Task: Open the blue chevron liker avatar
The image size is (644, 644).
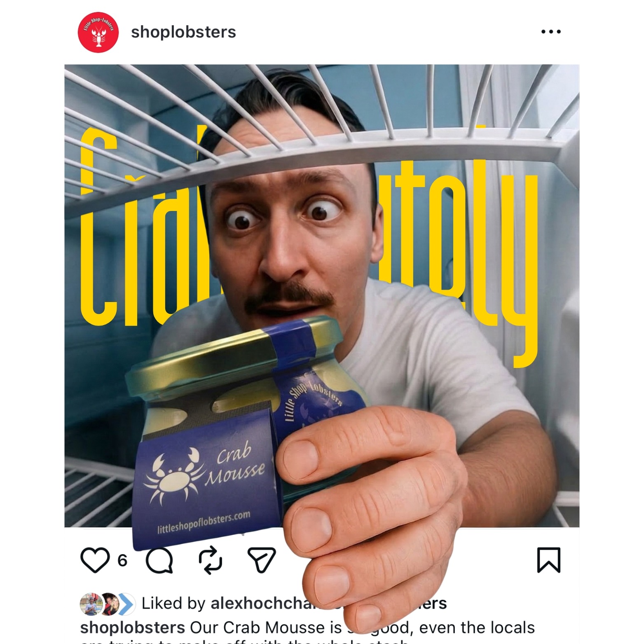Action: click(x=127, y=604)
